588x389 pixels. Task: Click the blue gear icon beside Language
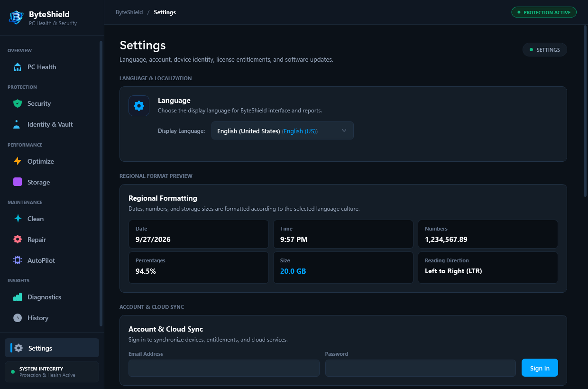[139, 106]
